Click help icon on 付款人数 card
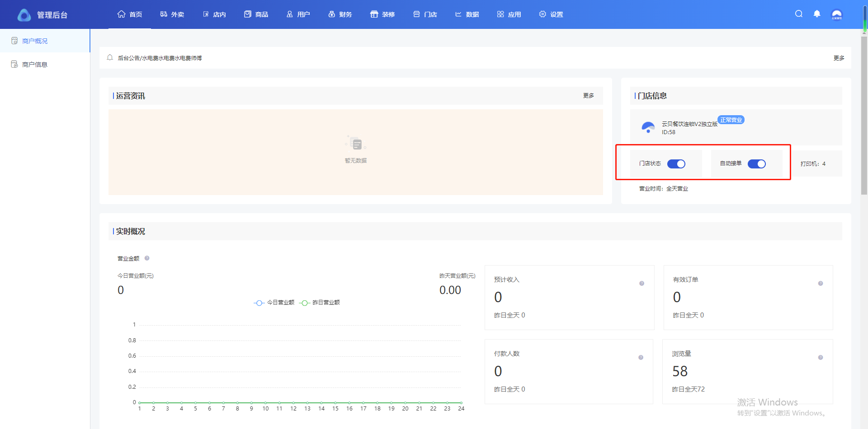The image size is (868, 429). point(641,358)
